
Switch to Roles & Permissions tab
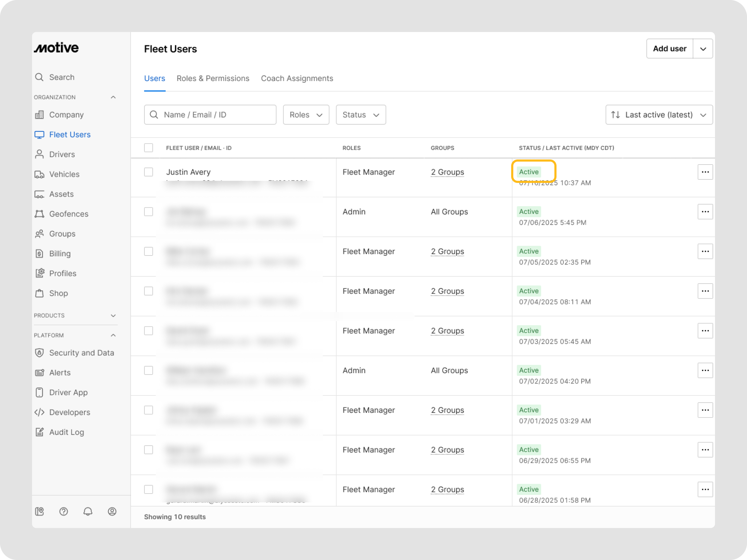tap(213, 78)
